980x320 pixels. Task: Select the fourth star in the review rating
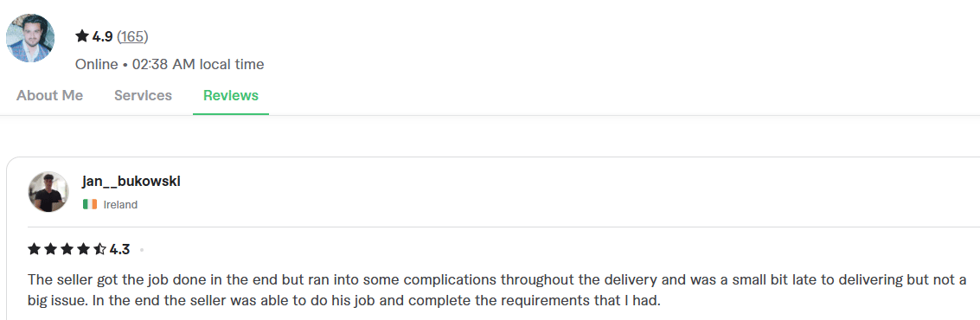83,250
